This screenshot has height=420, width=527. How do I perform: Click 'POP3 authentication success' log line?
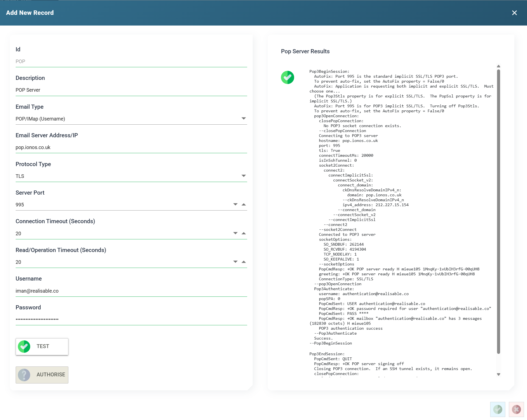click(x=350, y=328)
